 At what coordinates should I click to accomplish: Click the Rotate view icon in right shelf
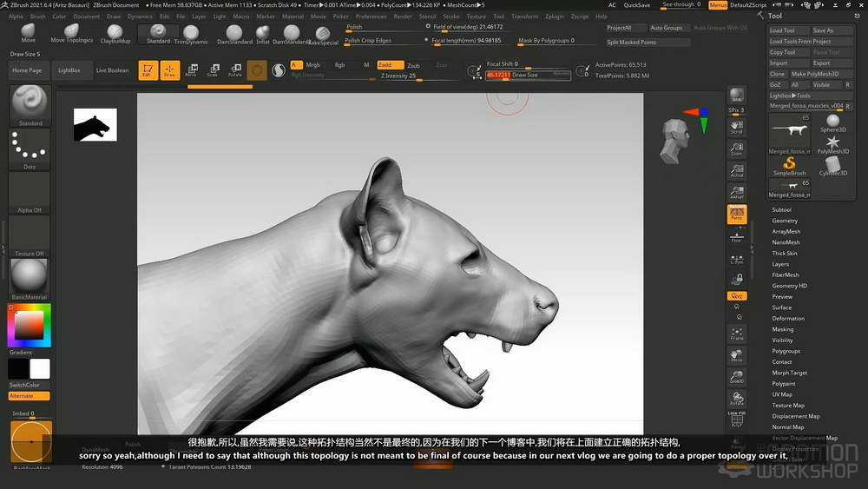pos(736,399)
